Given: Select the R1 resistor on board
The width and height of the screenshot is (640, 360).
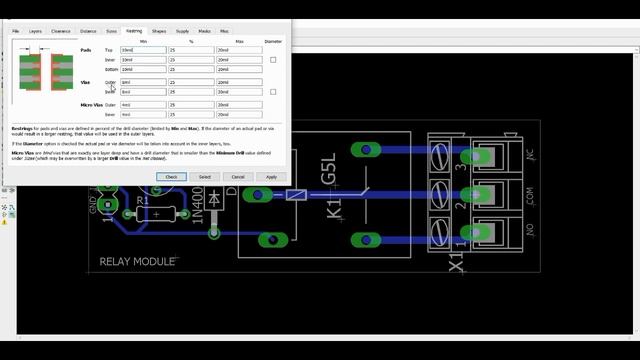Looking at the screenshot, I should coord(156,214).
